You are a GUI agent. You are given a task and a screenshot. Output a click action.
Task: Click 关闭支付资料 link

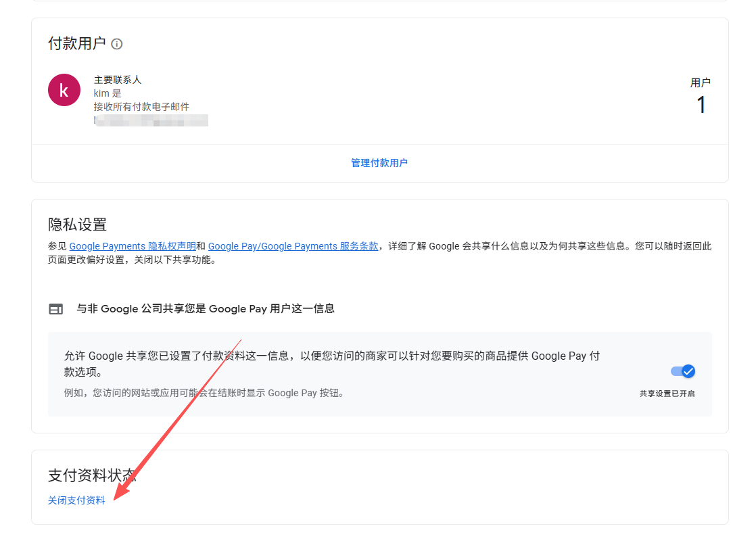76,500
